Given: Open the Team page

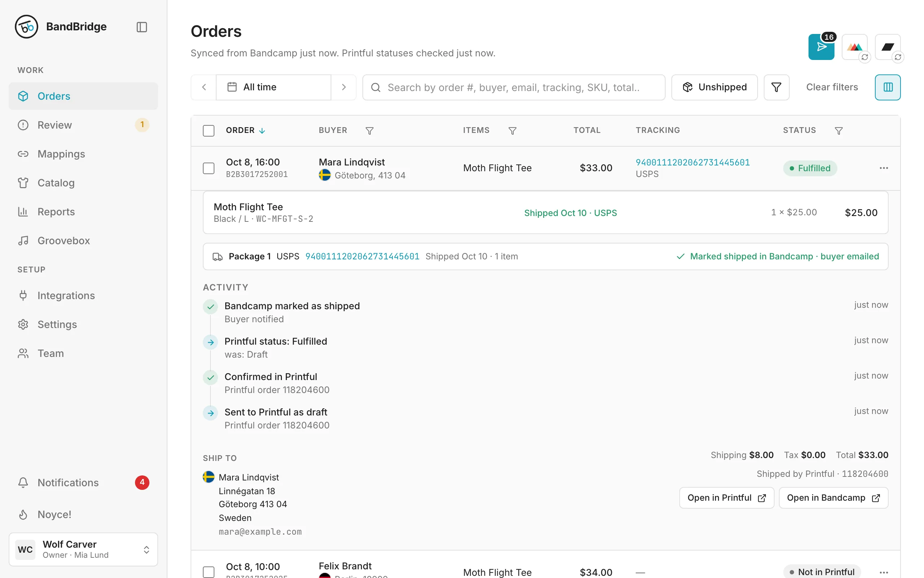Looking at the screenshot, I should point(83,353).
